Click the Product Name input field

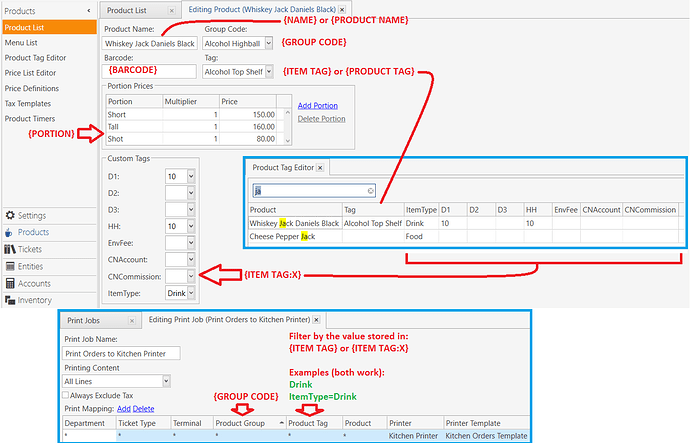point(150,44)
